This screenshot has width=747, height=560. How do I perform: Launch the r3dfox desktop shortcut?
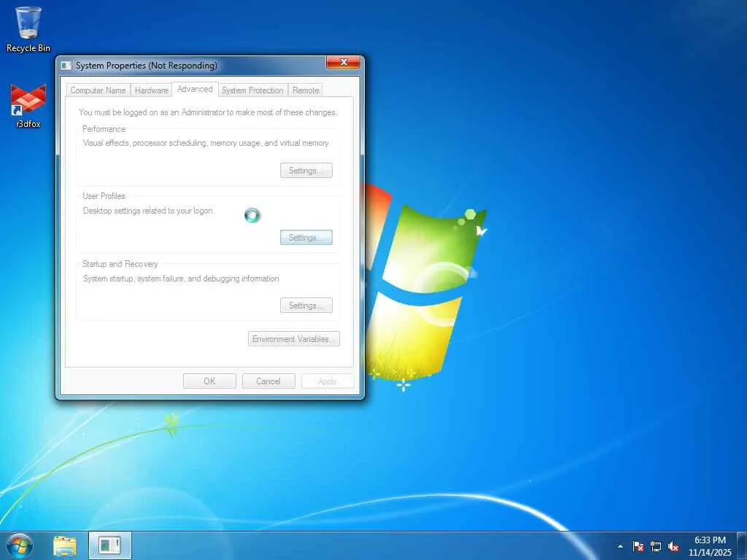(28, 106)
